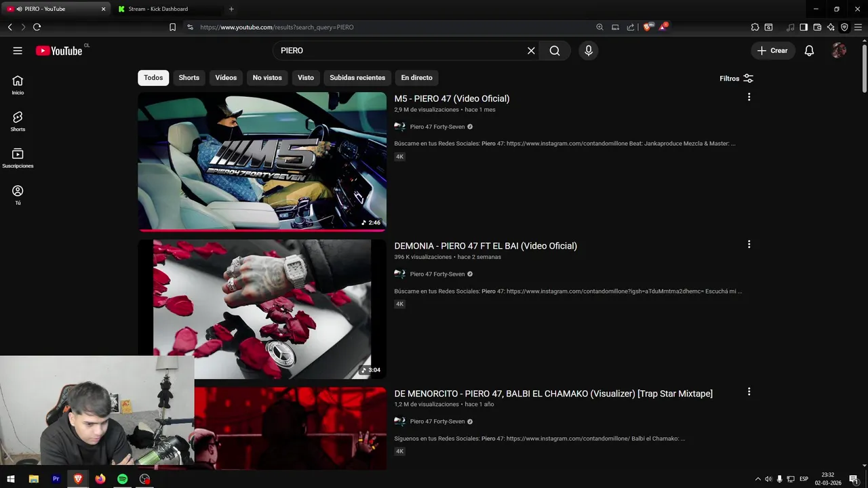Go to the YouTube logo home
The width and height of the screenshot is (868, 488).
coord(59,51)
